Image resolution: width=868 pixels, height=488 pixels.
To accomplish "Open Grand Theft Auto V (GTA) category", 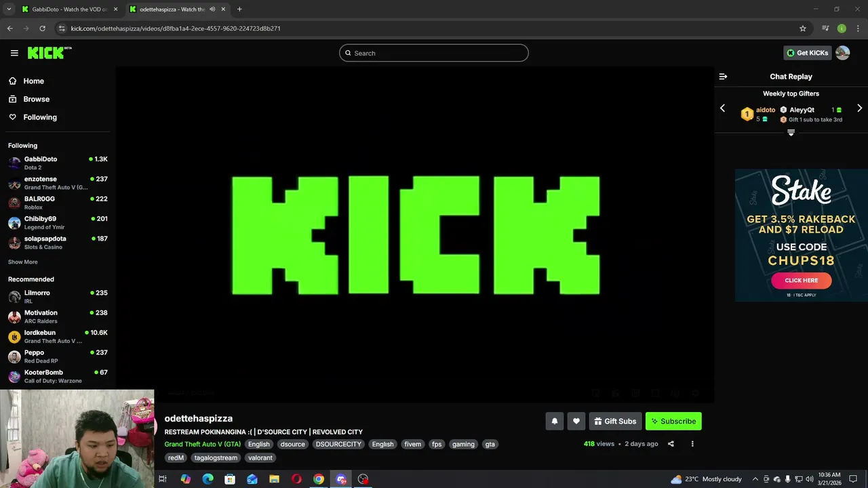I will [202, 444].
